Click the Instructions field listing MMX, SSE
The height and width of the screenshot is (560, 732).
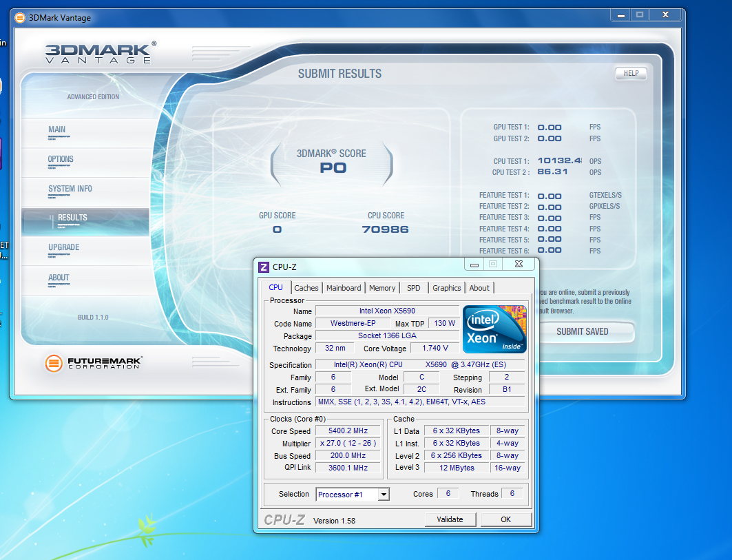[x=421, y=402]
